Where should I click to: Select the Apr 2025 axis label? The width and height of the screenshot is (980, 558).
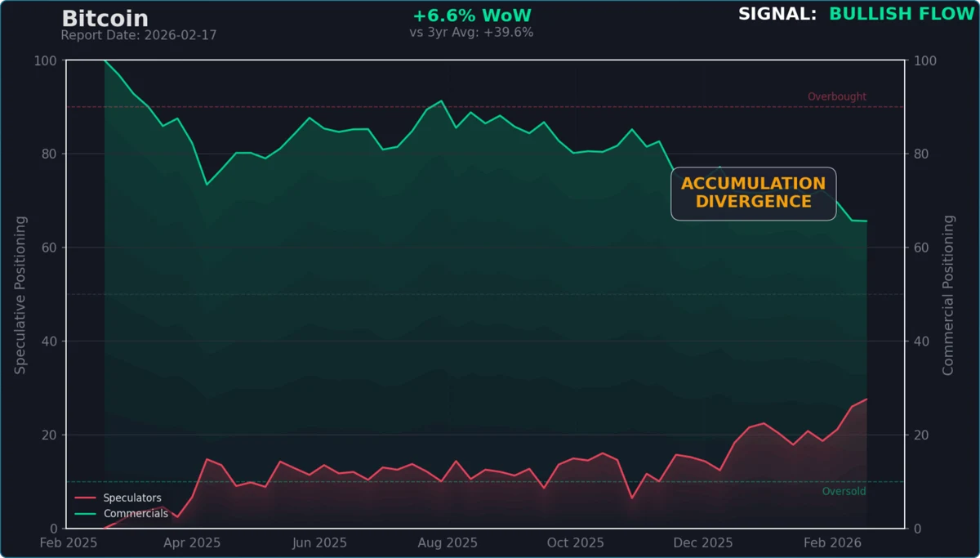click(191, 542)
